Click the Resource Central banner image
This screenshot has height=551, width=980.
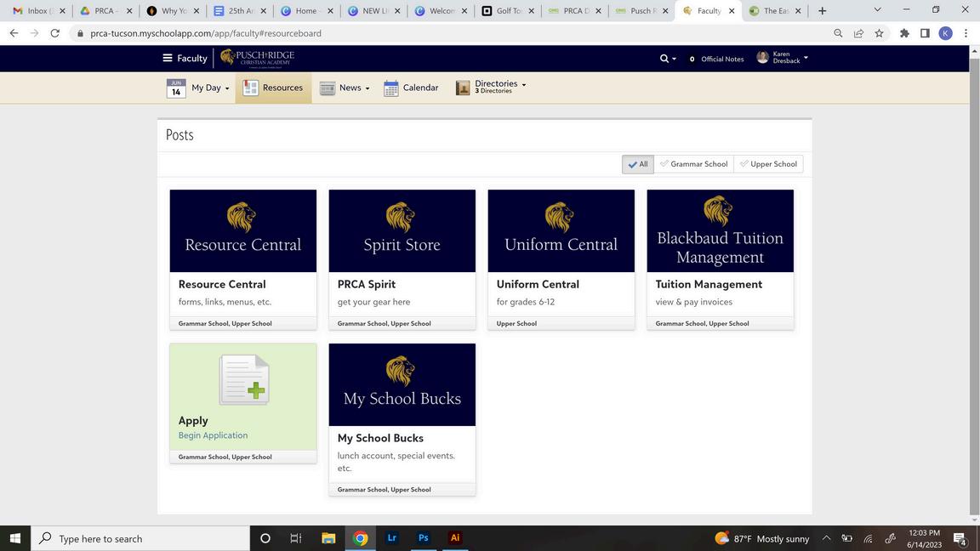243,231
